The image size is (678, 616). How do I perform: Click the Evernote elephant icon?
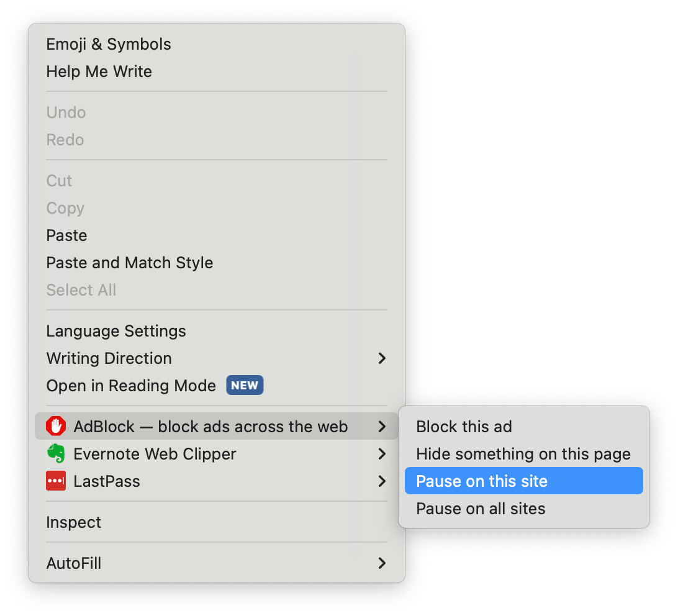point(56,454)
